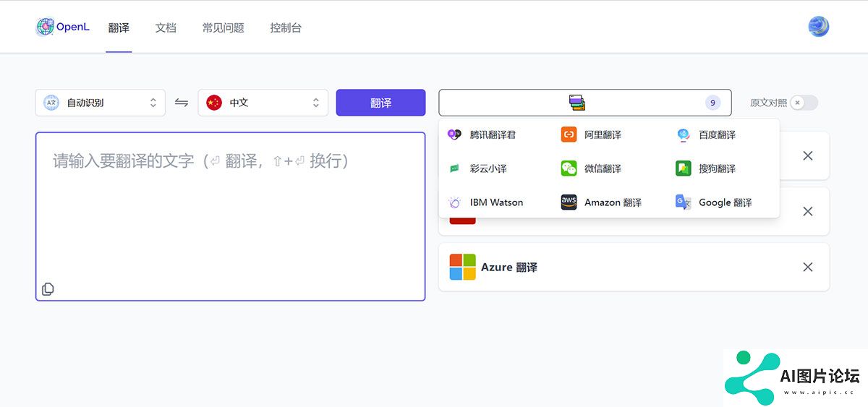Image resolution: width=868 pixels, height=407 pixels.
Task: Open the 自动识别 source language dropdown
Action: pyautogui.click(x=101, y=103)
